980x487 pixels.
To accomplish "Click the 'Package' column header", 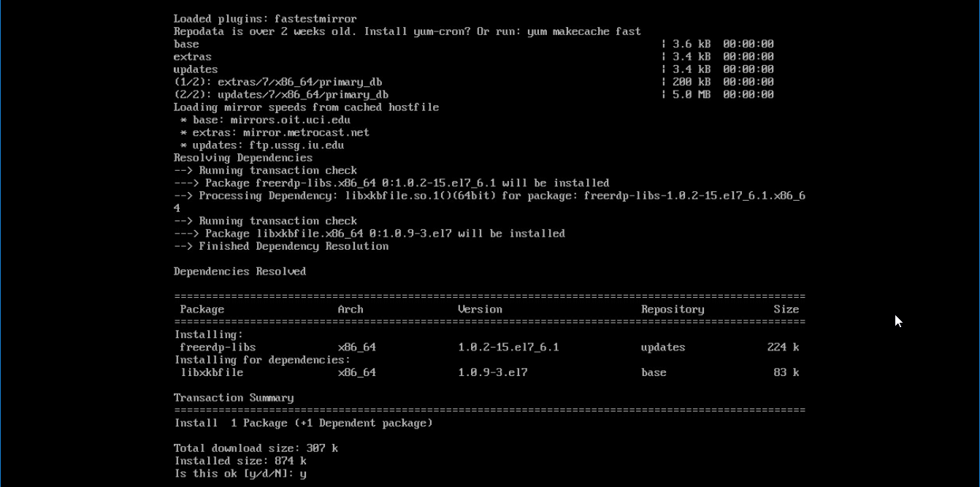I will [202, 310].
